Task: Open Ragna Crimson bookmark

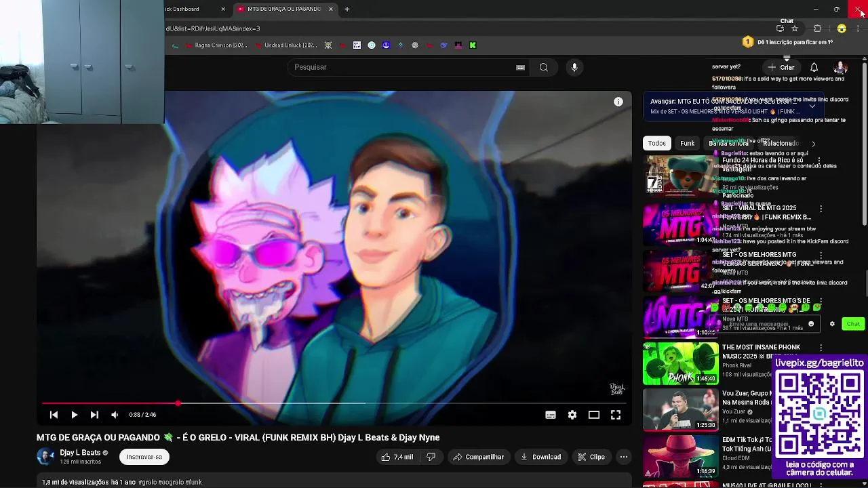Action: pos(216,45)
